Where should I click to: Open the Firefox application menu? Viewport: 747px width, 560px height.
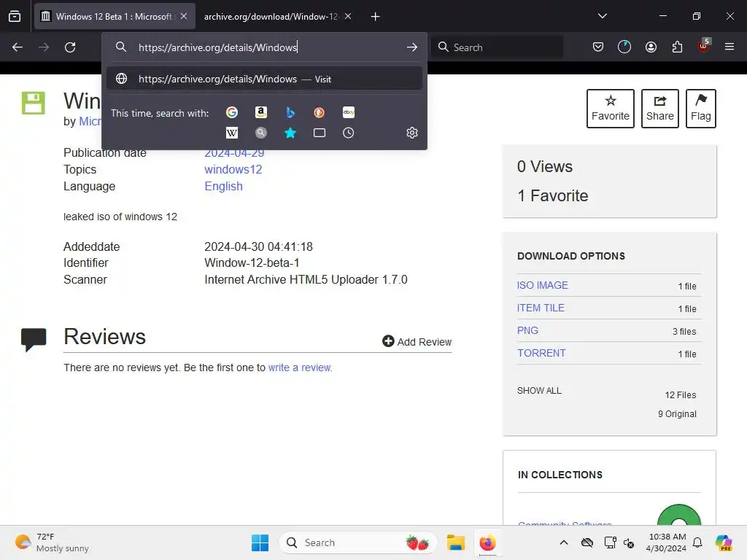(729, 47)
